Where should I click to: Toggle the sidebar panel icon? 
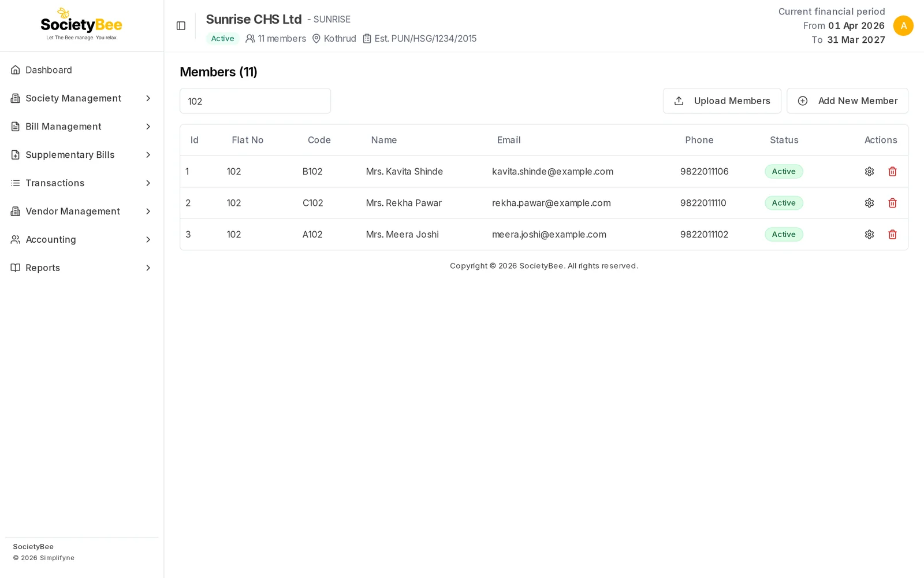point(181,25)
